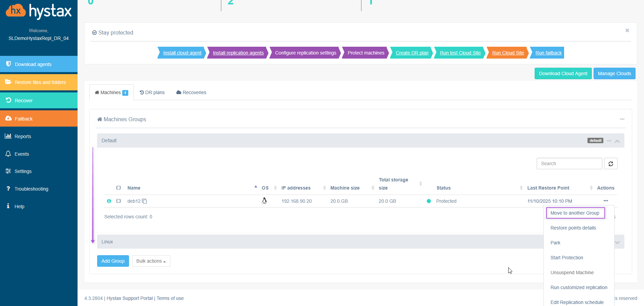Close the Stay protected panel

627,30
